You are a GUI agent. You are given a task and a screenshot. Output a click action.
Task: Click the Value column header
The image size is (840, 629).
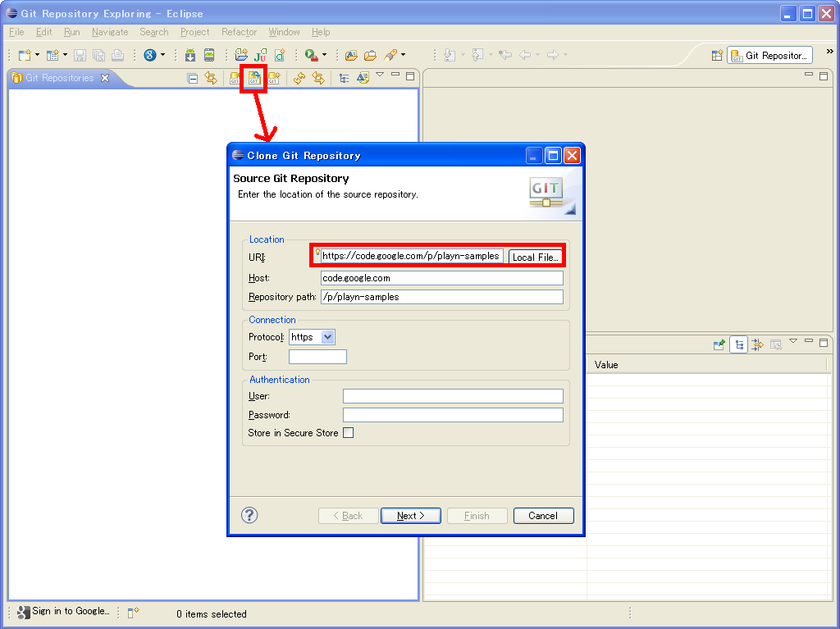pyautogui.click(x=706, y=365)
